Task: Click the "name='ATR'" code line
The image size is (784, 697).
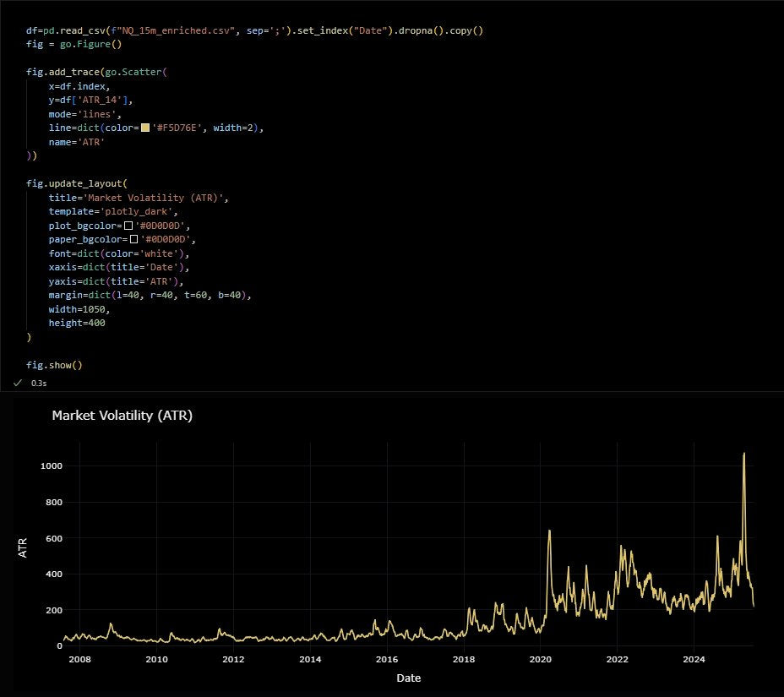Action: click(77, 142)
